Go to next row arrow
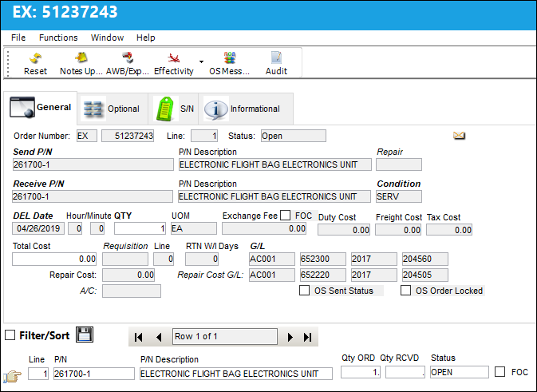Viewport: 537px width, 392px height. (x=290, y=337)
